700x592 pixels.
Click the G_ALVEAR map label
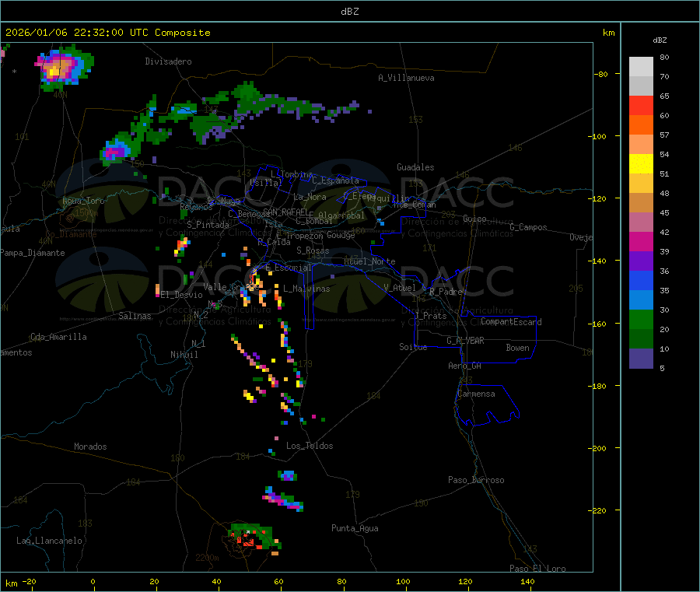tap(465, 341)
